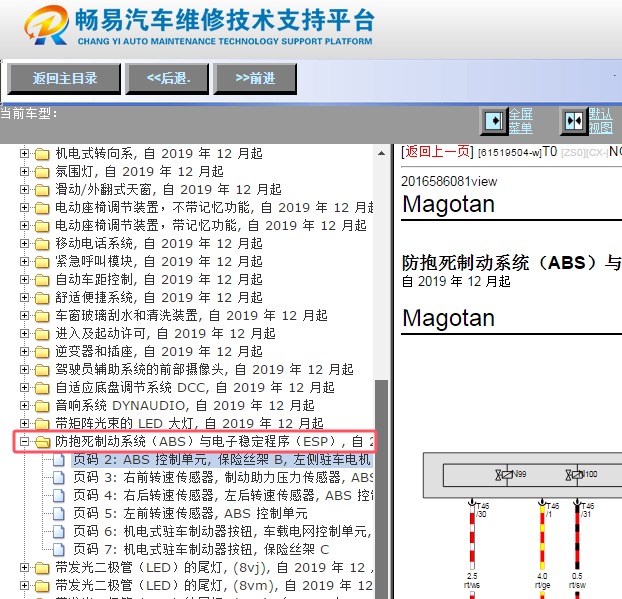This screenshot has height=599, width=622.
Task: Expand the 移动电话系统 node
Action: pyautogui.click(x=24, y=243)
